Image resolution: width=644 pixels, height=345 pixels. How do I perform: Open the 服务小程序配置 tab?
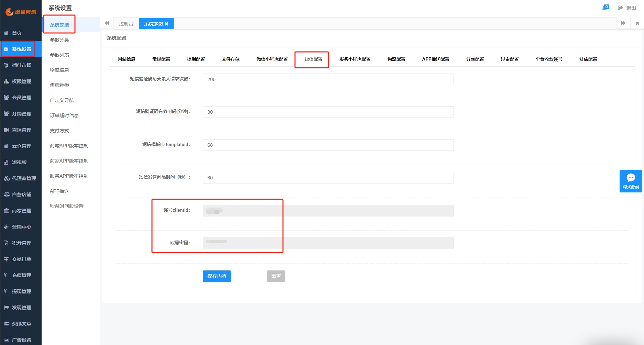(355, 59)
